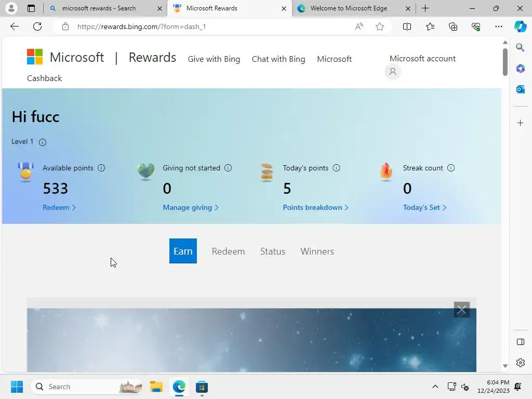Refresh the Rewards page

pyautogui.click(x=37, y=26)
